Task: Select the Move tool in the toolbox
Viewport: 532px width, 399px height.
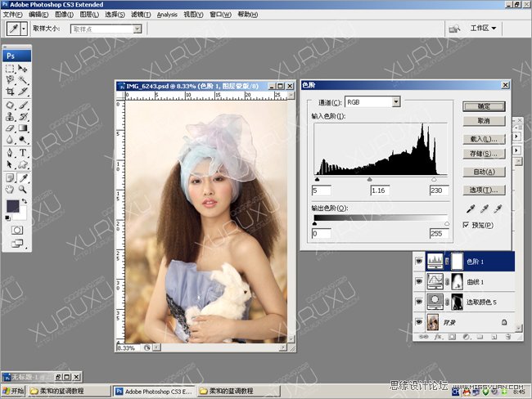Action: tap(24, 69)
